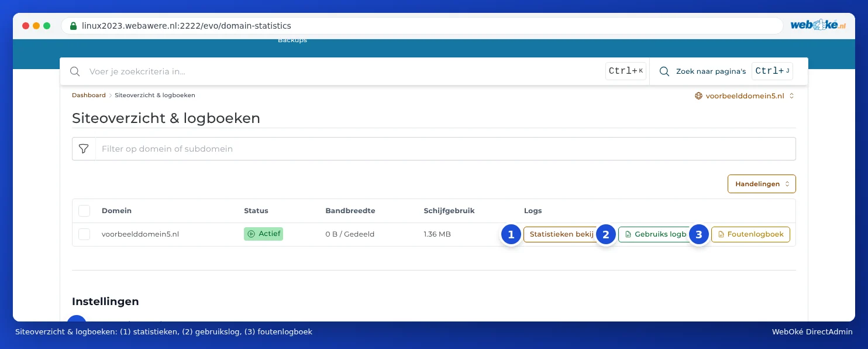Tick the checkbox for the voorbeelddomein5.nl row

coord(84,234)
